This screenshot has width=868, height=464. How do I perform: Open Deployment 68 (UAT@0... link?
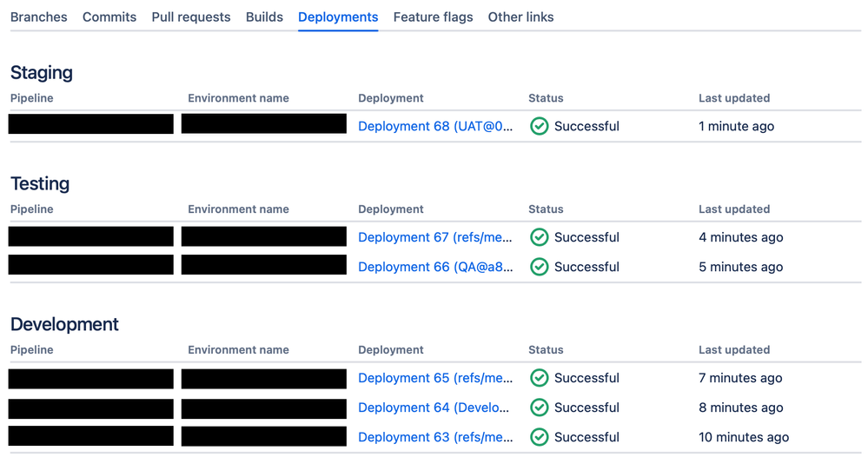[x=435, y=126]
